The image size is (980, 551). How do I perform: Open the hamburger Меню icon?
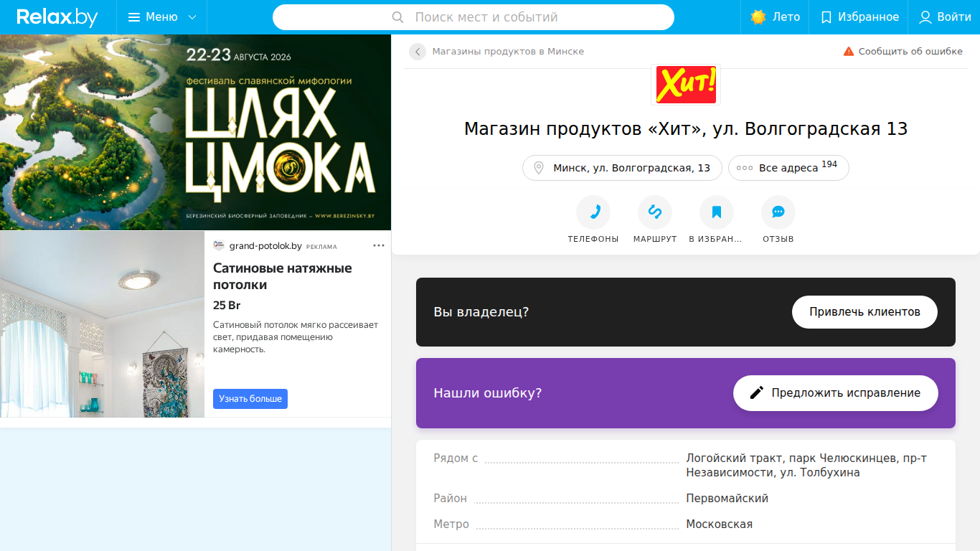[x=134, y=17]
